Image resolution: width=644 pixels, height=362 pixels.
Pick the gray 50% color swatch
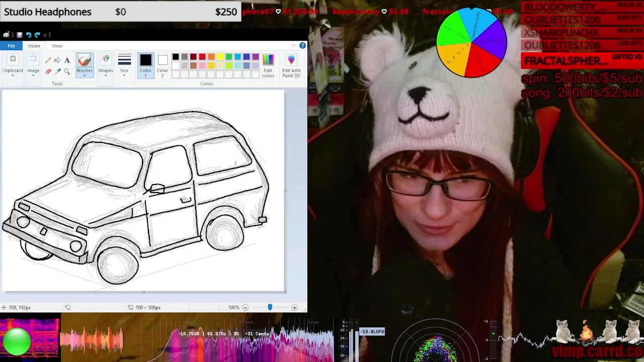[x=185, y=57]
